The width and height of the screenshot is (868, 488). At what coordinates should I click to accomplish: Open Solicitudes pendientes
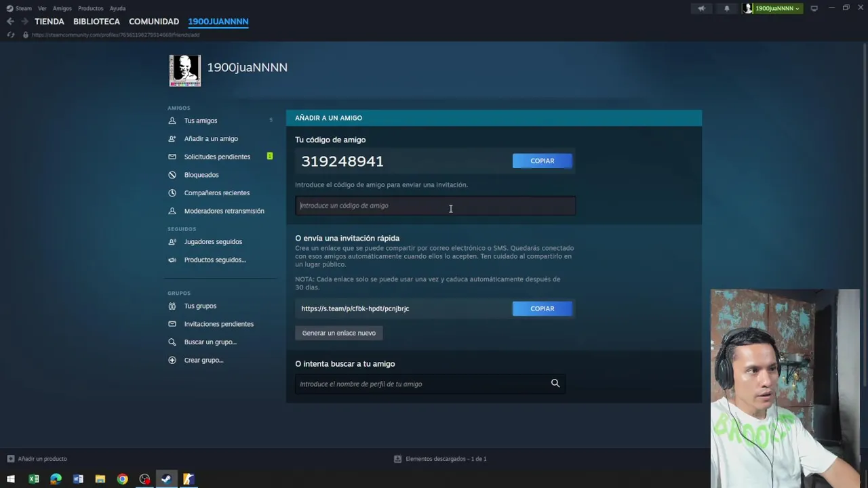point(217,157)
